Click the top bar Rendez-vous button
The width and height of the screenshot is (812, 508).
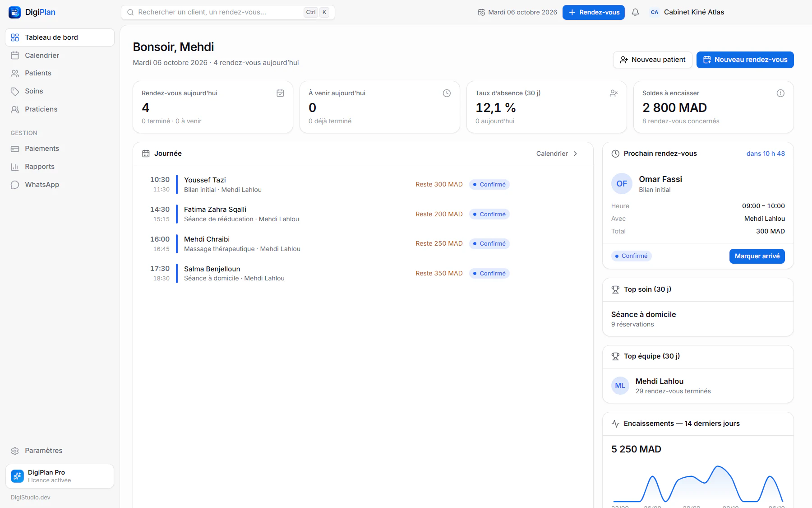(x=594, y=12)
